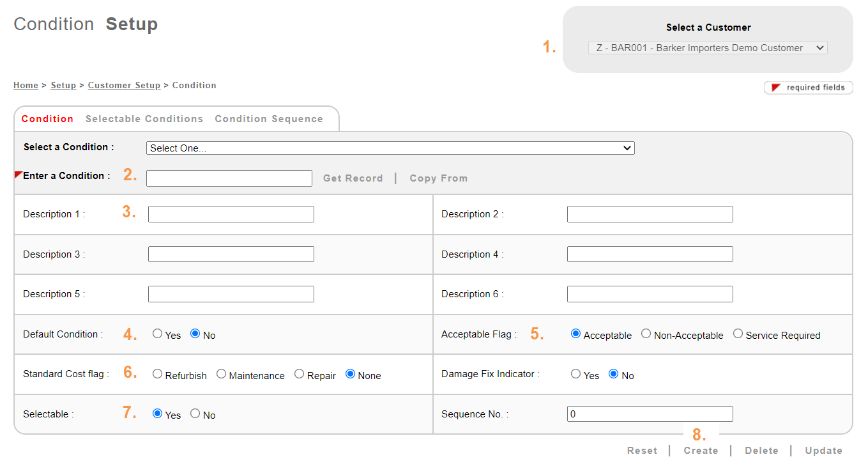Set Selectable to No
The height and width of the screenshot is (466, 868).
coord(195,414)
